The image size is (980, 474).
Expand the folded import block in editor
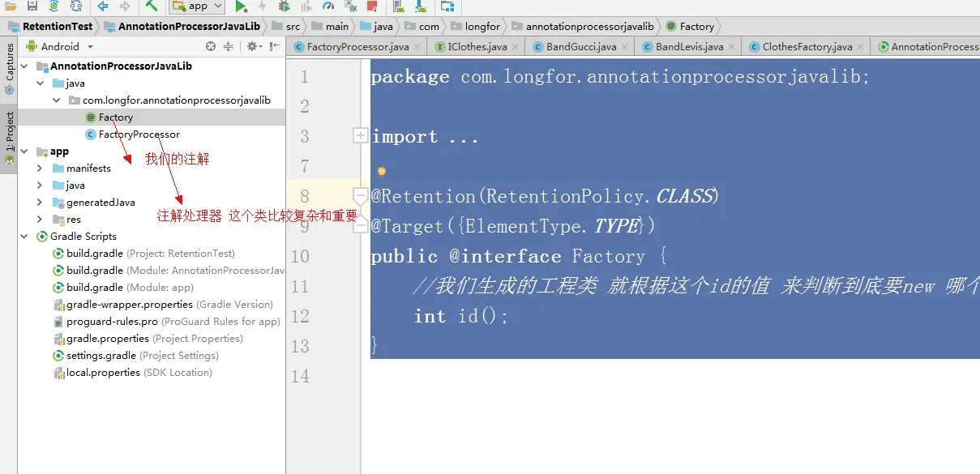click(x=361, y=136)
